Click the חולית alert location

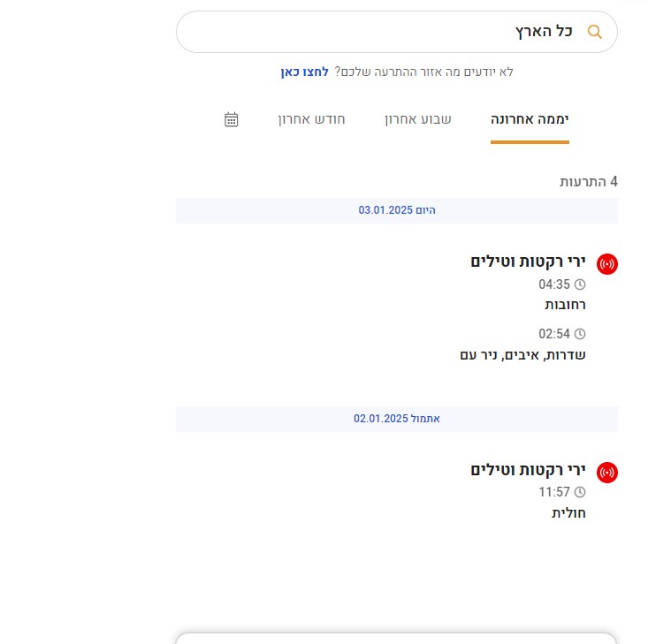click(568, 512)
